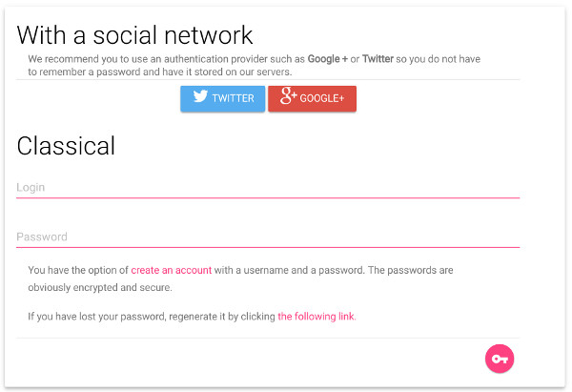This screenshot has width=572, height=392.
Task: Click the pink key sign-in icon
Action: tap(500, 359)
